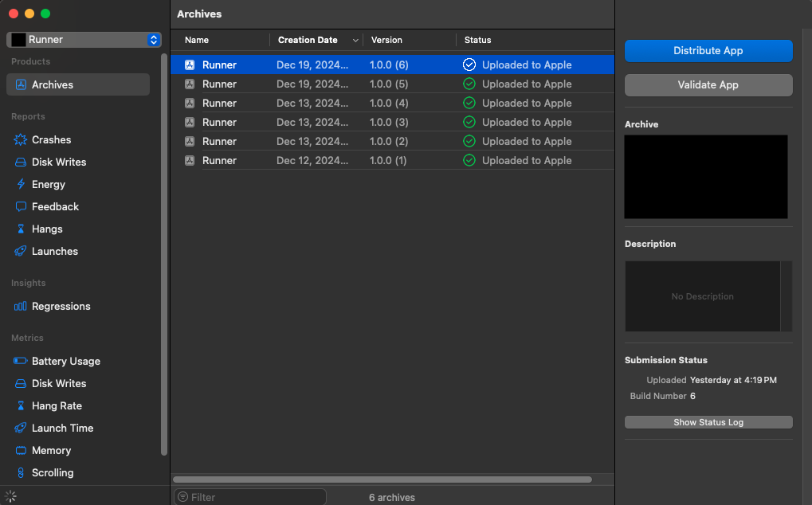Click Show Status Log button
Image resolution: width=812 pixels, height=505 pixels.
pos(708,422)
